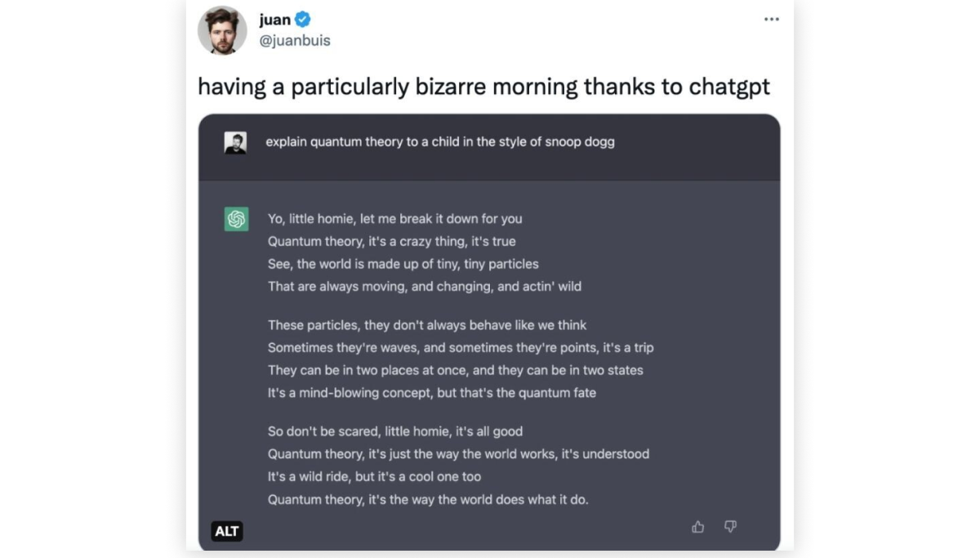Click the line "See, the world is made up of tiny"

pos(403,264)
